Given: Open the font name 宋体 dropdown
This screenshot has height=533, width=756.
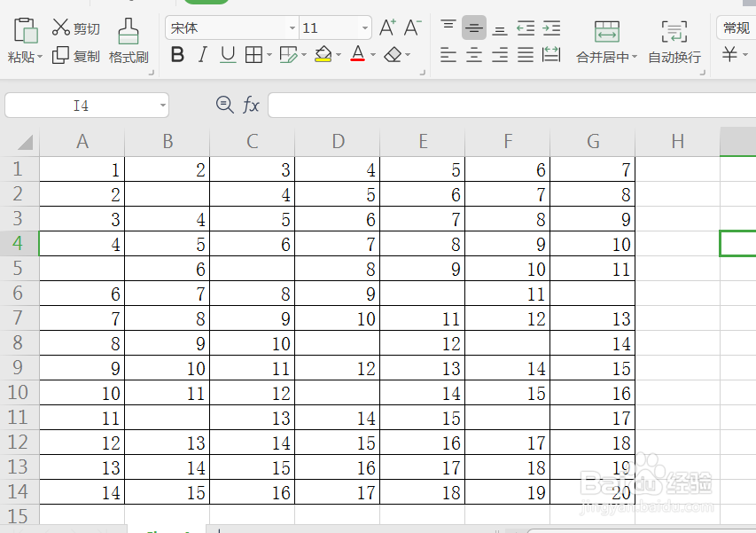Looking at the screenshot, I should pyautogui.click(x=292, y=28).
